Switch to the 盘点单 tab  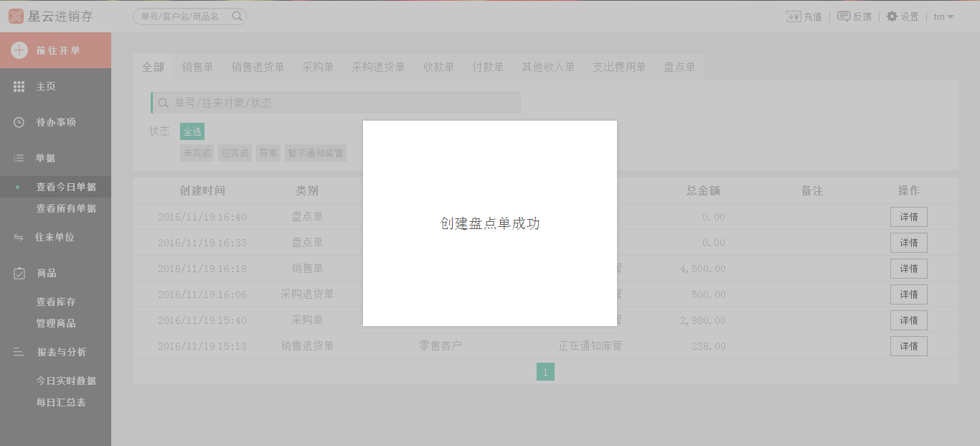679,67
